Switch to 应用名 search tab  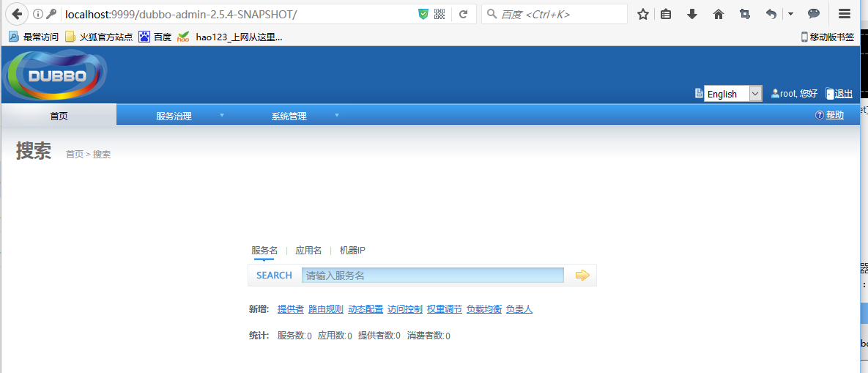click(308, 251)
